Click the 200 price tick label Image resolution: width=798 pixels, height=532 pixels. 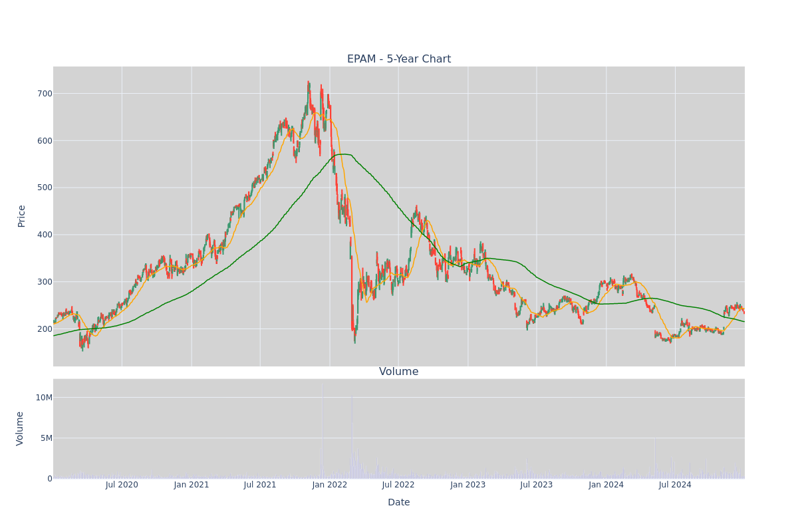point(45,329)
